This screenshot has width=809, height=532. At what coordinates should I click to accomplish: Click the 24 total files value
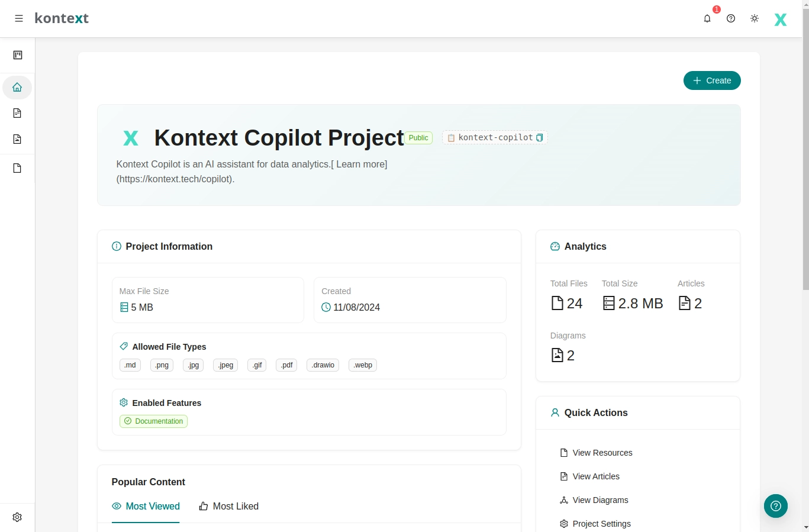pyautogui.click(x=575, y=304)
